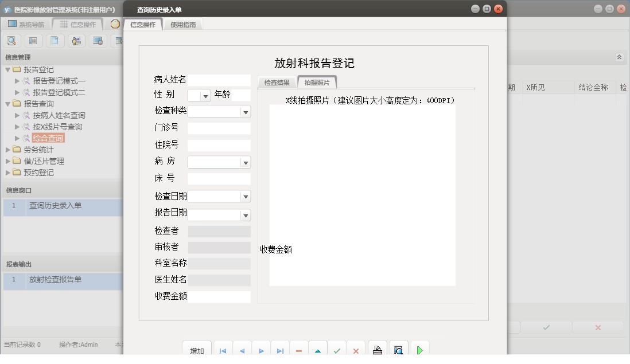Open the 性别 dropdown
The width and height of the screenshot is (630, 364).
(x=205, y=95)
